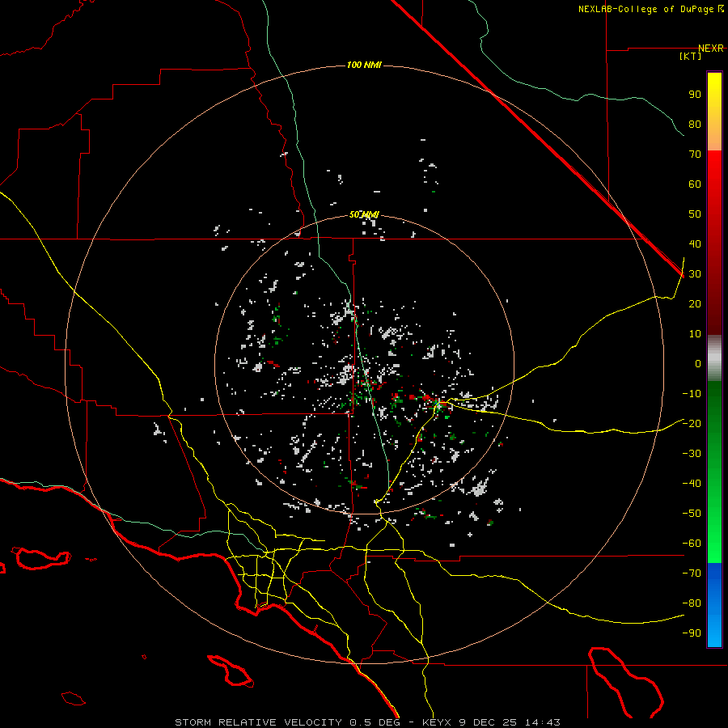Pick the gray zero-velocity band of color bar
The height and width of the screenshot is (728, 728).
click(714, 358)
